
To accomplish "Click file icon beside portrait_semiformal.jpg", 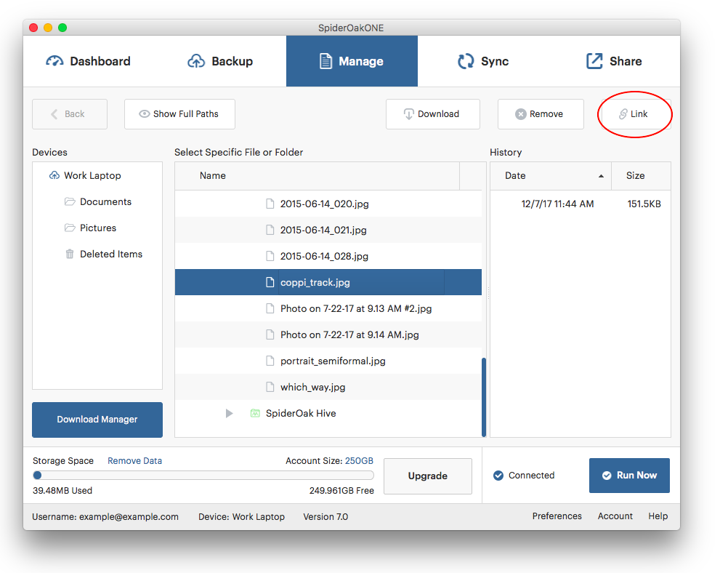I will pyautogui.click(x=270, y=361).
